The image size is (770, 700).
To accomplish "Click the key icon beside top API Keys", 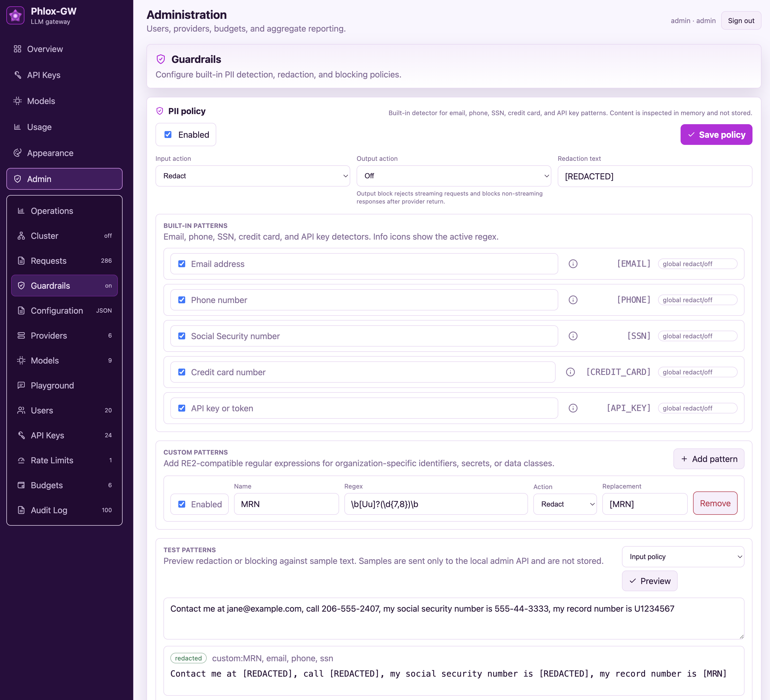I will pos(18,75).
